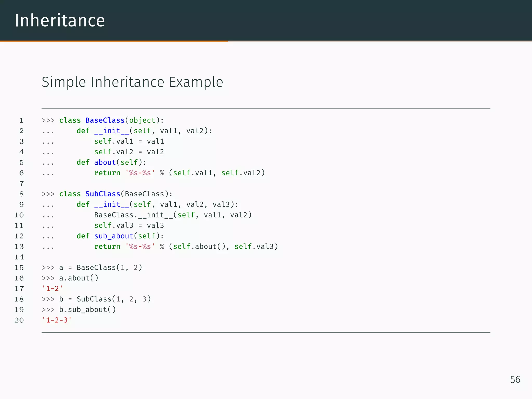
Task: Click the output string '1-2-3'
Action: 57,320
